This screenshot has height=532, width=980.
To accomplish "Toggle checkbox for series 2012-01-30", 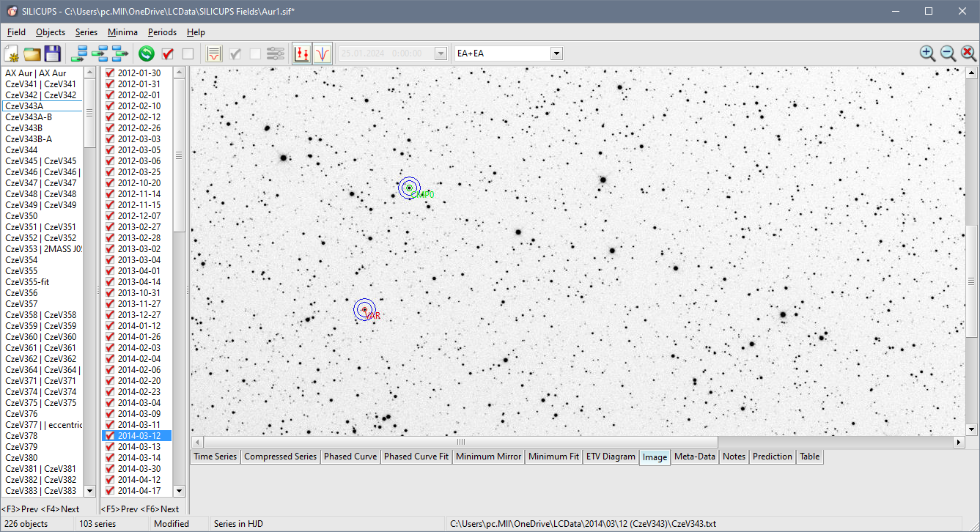I will pyautogui.click(x=110, y=73).
